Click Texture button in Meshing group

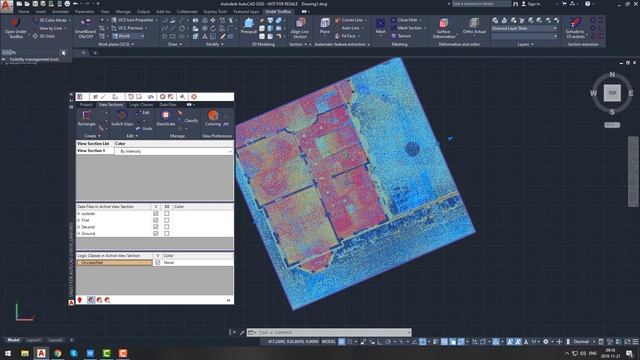pos(401,36)
